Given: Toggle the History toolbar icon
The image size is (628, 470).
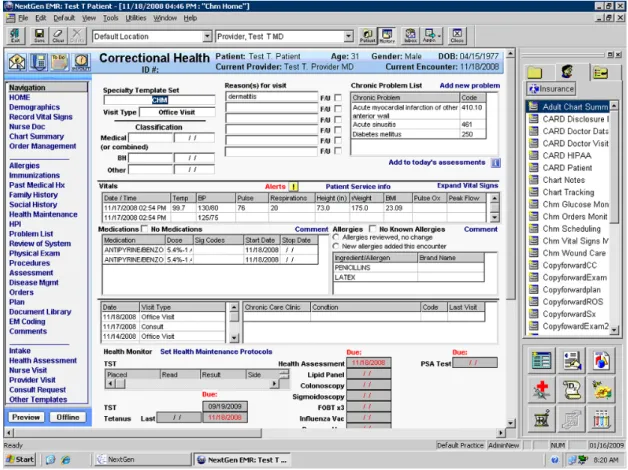Looking at the screenshot, I should pos(387,36).
